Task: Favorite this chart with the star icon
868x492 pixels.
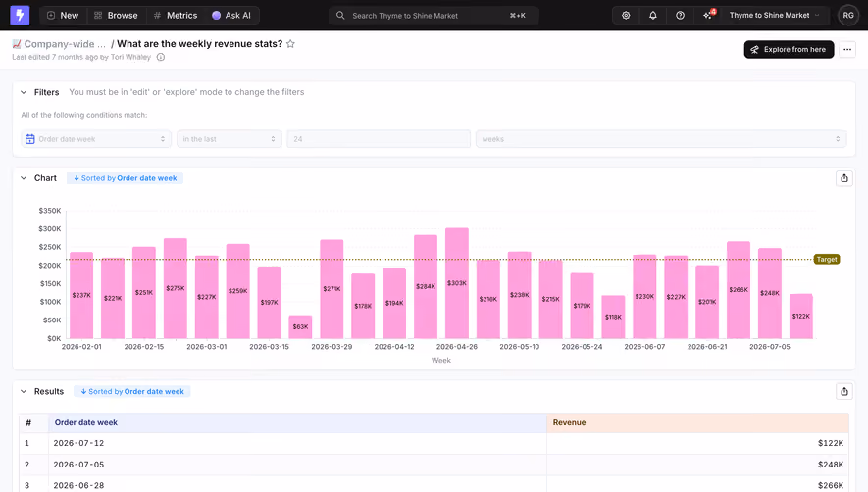Action: (x=290, y=44)
